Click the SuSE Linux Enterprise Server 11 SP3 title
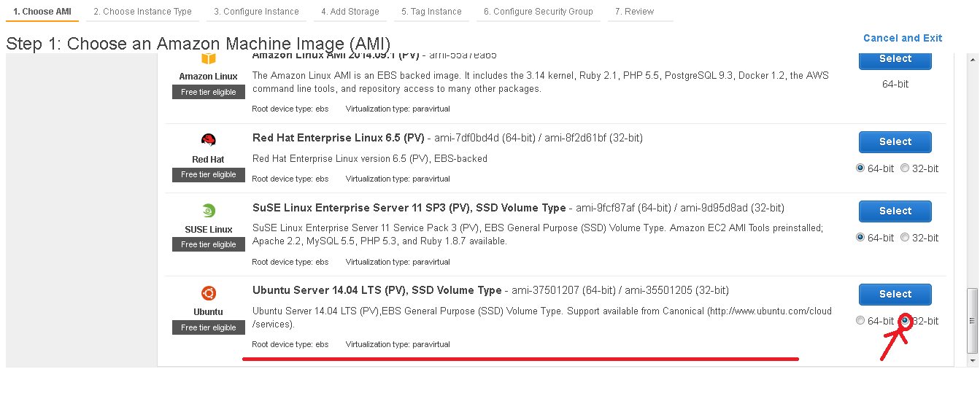The height and width of the screenshot is (404, 980). (409, 208)
